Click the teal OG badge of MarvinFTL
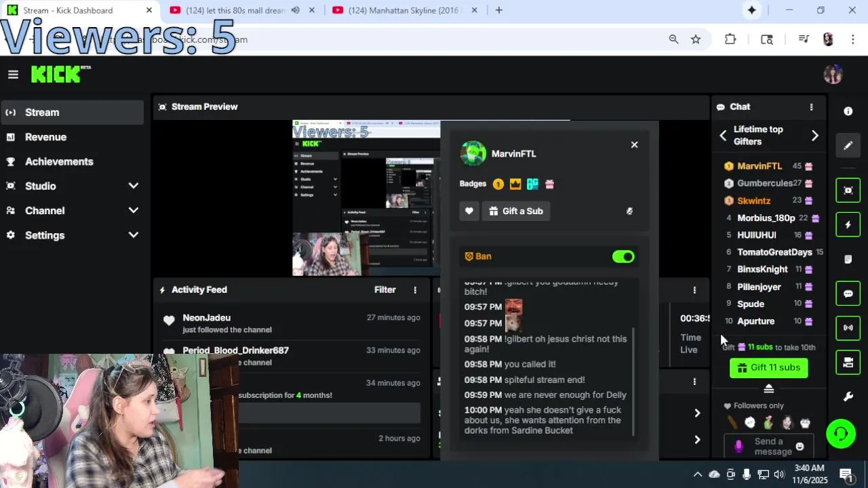 (x=532, y=184)
